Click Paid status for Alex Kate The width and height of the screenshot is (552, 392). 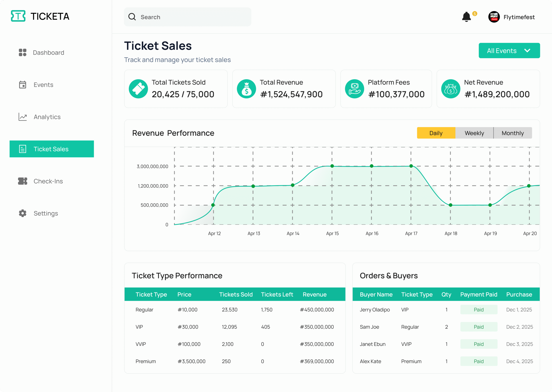point(478,361)
